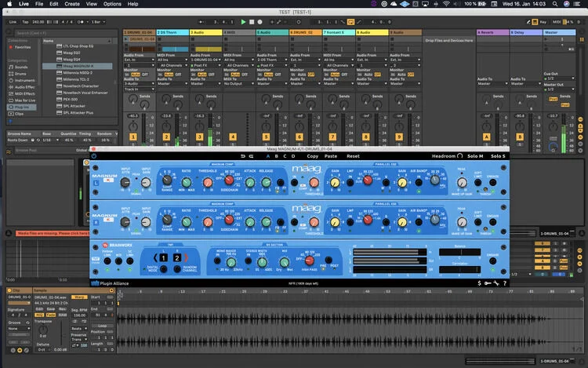
Task: Open the Cue Out dropdown on Master
Action: (x=559, y=78)
